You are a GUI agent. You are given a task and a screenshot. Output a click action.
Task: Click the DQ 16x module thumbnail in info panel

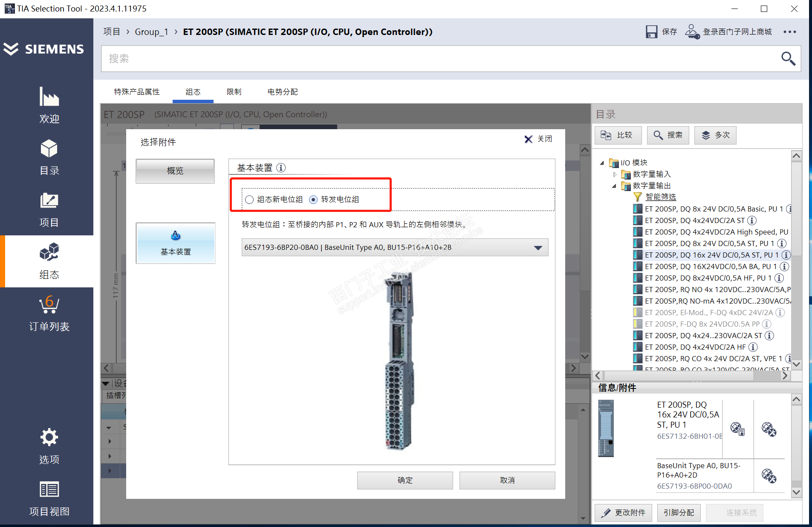click(x=606, y=428)
